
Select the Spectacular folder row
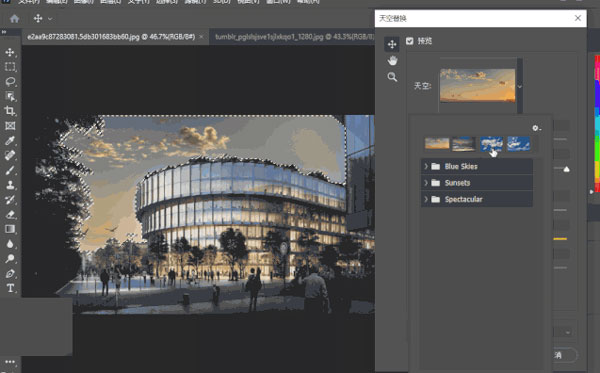(477, 199)
